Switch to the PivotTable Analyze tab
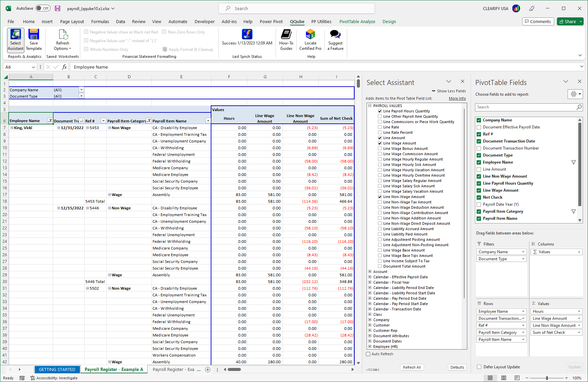The image size is (588, 382). 357,21
